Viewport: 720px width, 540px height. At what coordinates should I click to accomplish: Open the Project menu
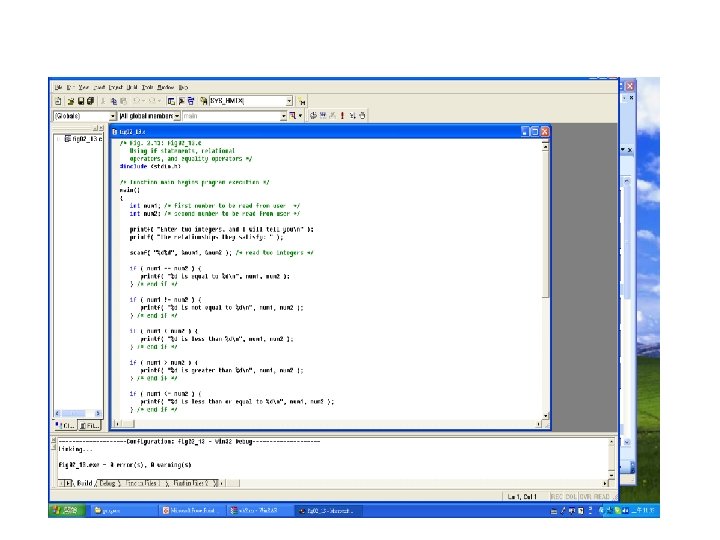(x=116, y=87)
